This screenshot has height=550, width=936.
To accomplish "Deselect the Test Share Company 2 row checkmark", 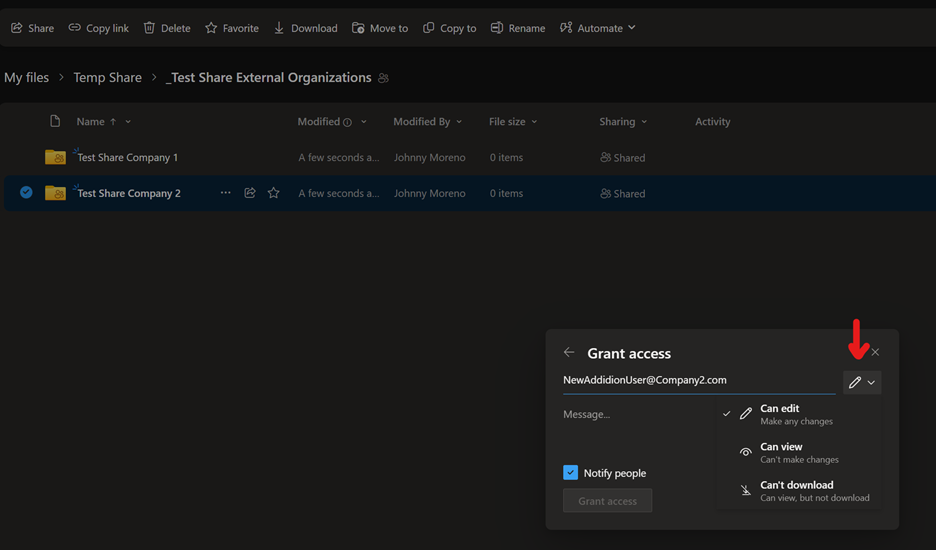I will [x=26, y=192].
